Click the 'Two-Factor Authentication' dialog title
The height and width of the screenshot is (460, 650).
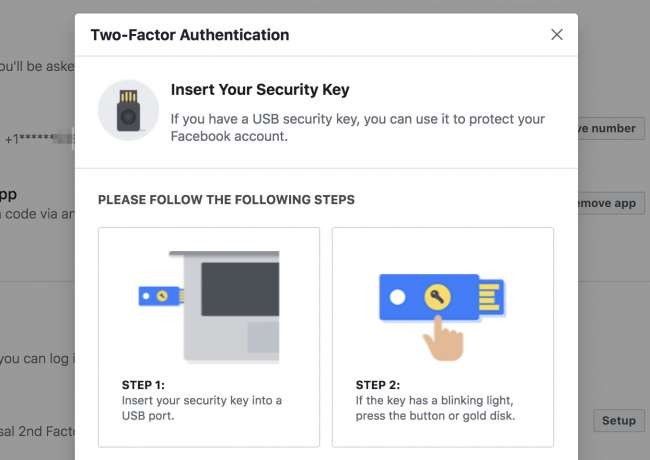(x=190, y=35)
